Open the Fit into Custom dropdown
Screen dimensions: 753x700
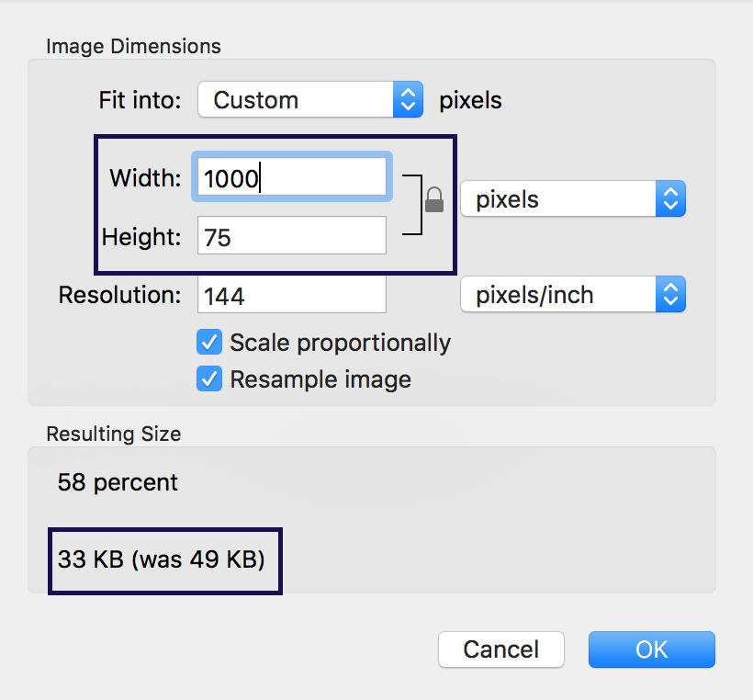click(310, 100)
